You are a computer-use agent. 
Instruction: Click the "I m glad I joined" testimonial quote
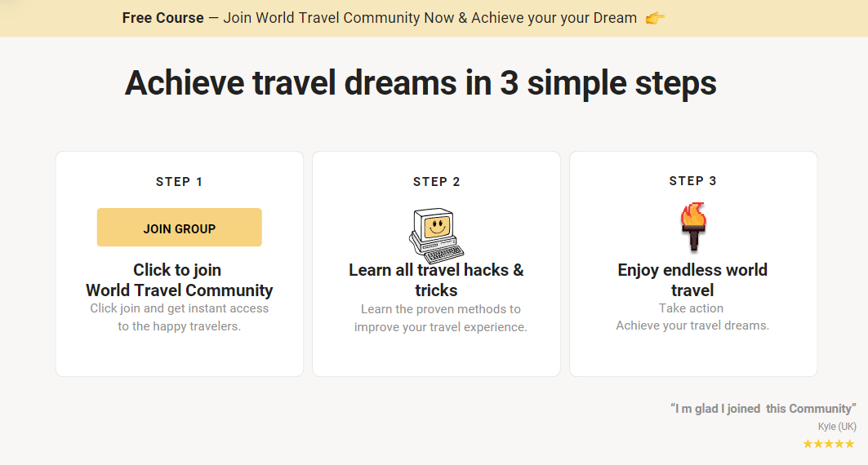pyautogui.click(x=763, y=409)
